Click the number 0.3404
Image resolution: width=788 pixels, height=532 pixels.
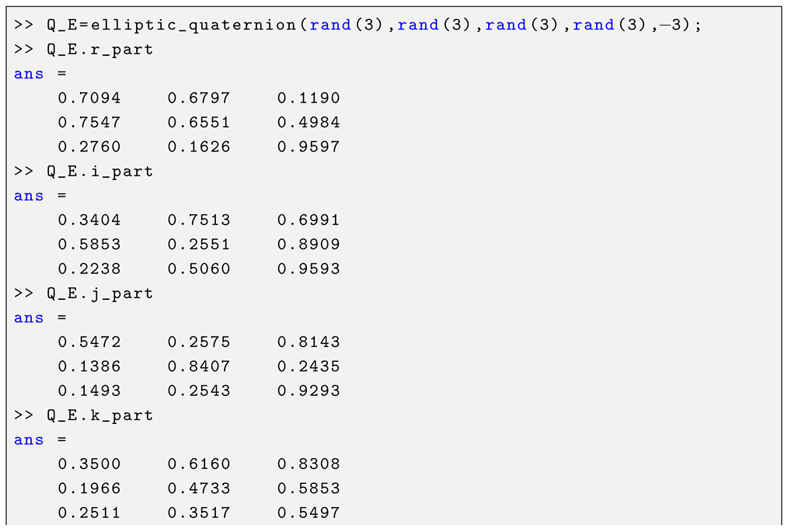tap(89, 221)
